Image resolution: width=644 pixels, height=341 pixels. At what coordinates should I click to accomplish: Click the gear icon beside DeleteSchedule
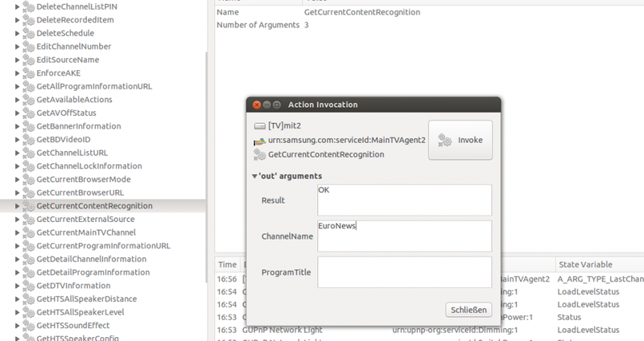tap(28, 33)
